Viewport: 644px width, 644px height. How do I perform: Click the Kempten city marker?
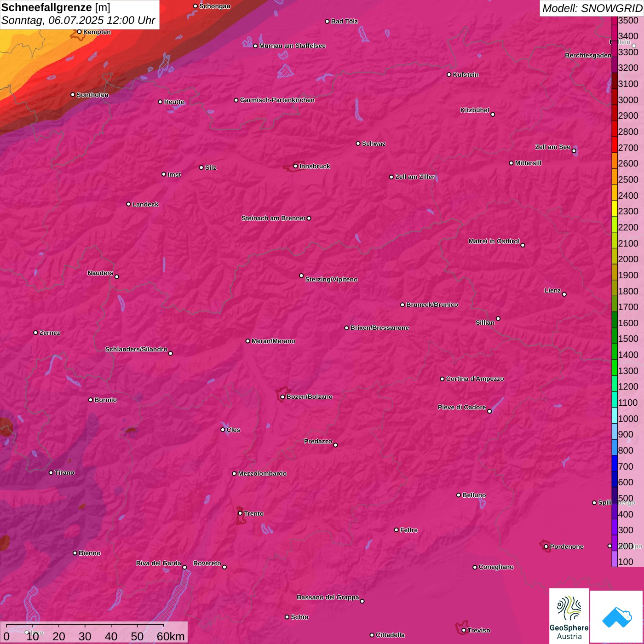coord(79,32)
